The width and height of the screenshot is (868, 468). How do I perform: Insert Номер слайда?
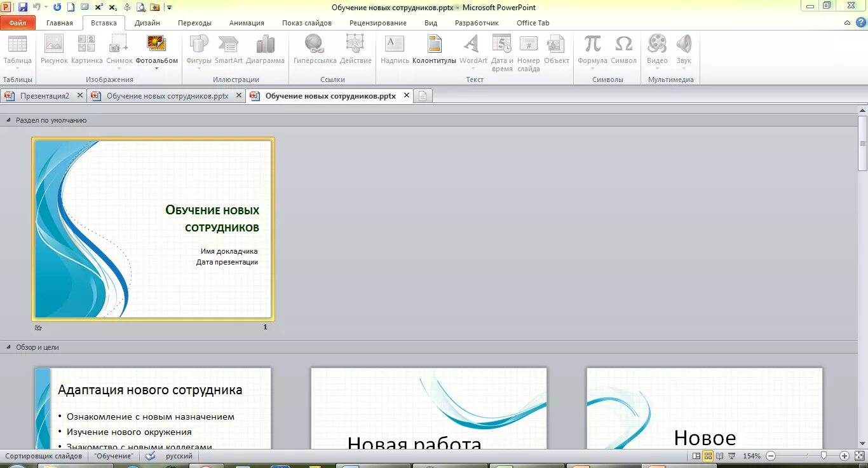(529, 53)
